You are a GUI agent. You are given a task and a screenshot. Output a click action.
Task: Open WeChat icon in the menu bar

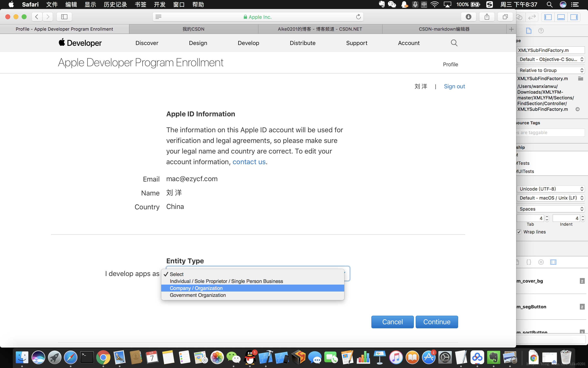point(392,4)
